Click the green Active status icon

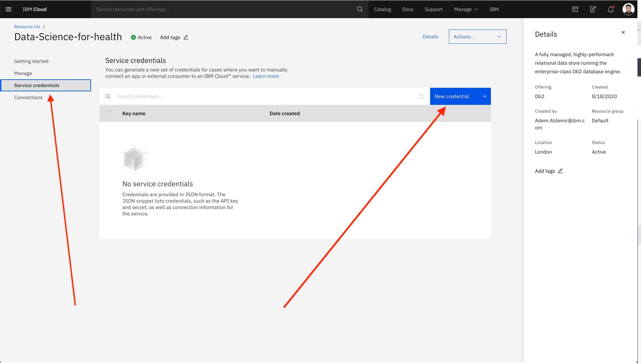133,37
